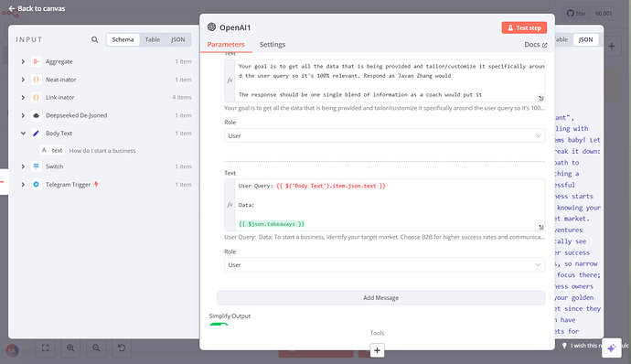
Task: Expand the first Text field editor
Action: pos(541,98)
